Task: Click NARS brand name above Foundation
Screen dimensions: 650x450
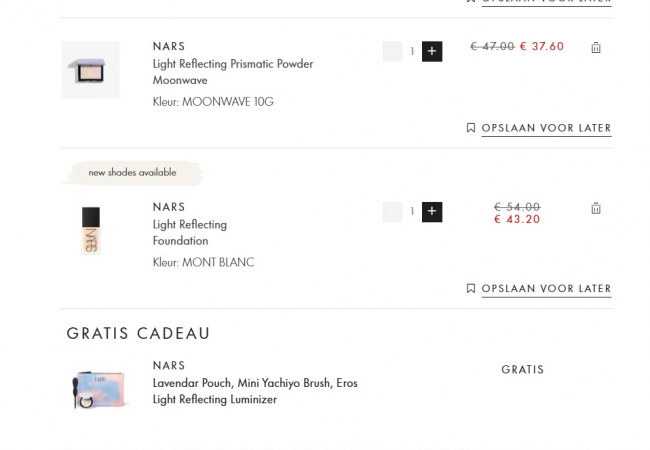Action: (x=169, y=207)
